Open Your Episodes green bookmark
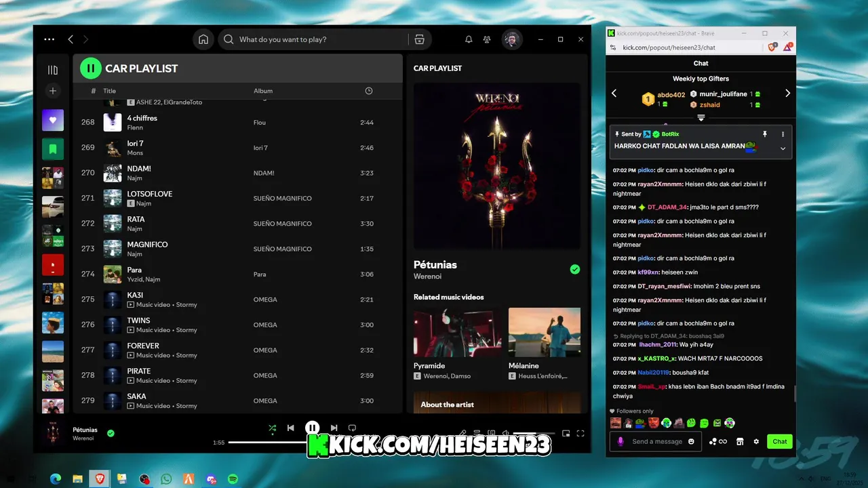868x488 pixels. pyautogui.click(x=53, y=148)
